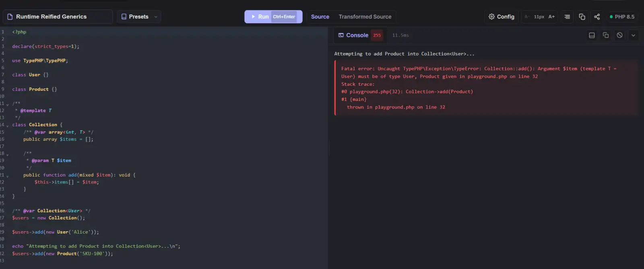Copy source code using top toolbar copy icon

pos(582,16)
